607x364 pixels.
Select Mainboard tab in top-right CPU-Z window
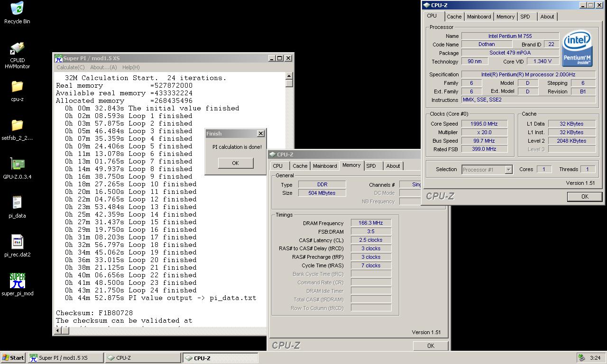pos(479,17)
